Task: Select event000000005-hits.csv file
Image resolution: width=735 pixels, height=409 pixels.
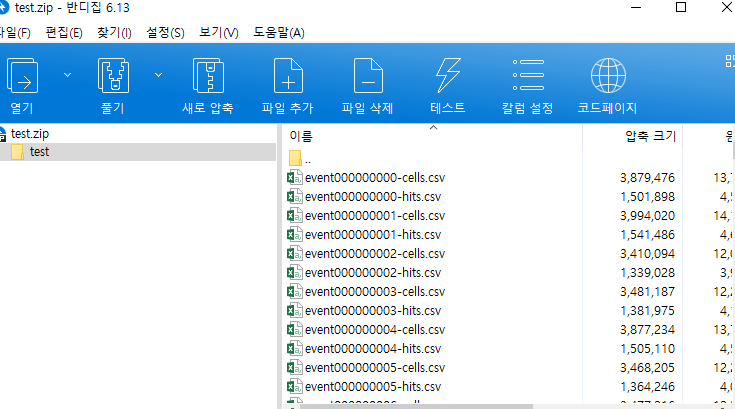Action: [373, 387]
